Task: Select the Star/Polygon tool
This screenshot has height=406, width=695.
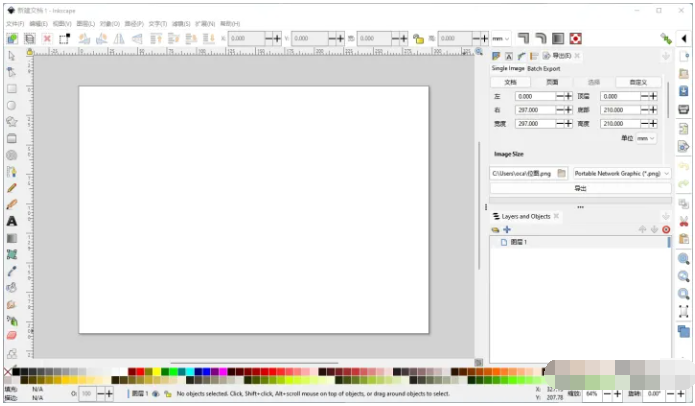Action: point(12,121)
